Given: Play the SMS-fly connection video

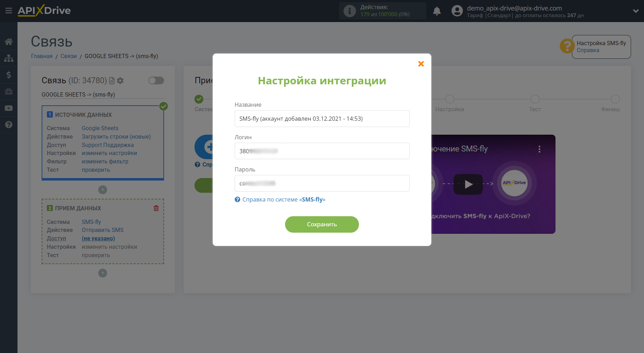Looking at the screenshot, I should [x=468, y=184].
